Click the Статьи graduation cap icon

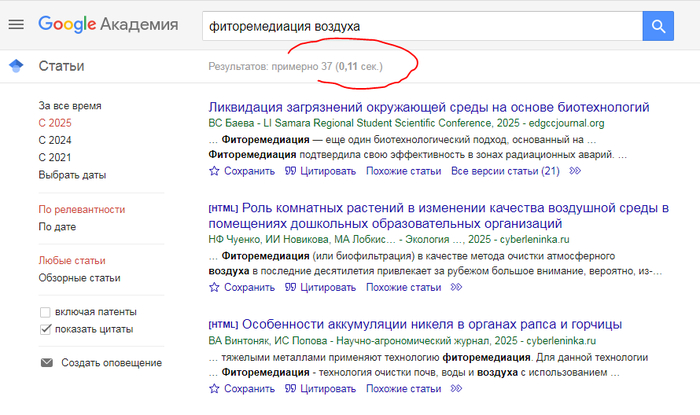[15, 67]
